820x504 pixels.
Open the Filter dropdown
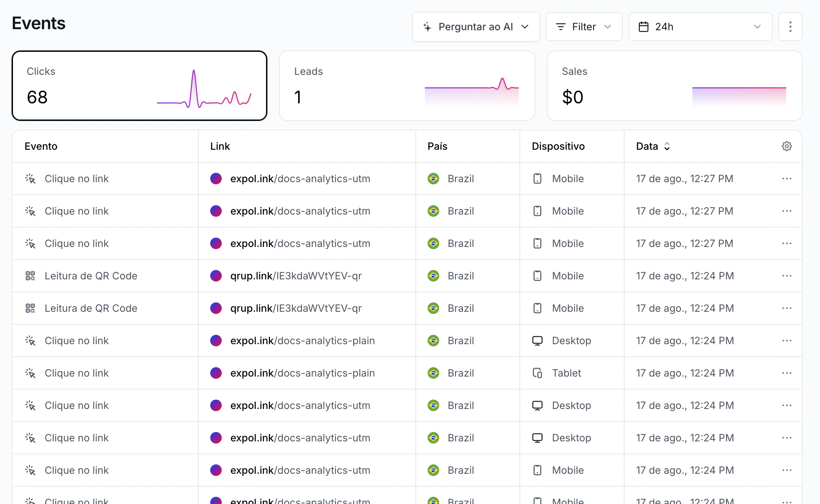click(x=584, y=27)
